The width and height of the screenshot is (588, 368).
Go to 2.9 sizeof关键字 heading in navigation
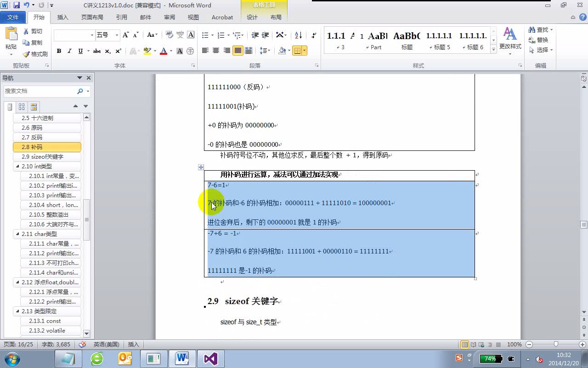click(47, 157)
